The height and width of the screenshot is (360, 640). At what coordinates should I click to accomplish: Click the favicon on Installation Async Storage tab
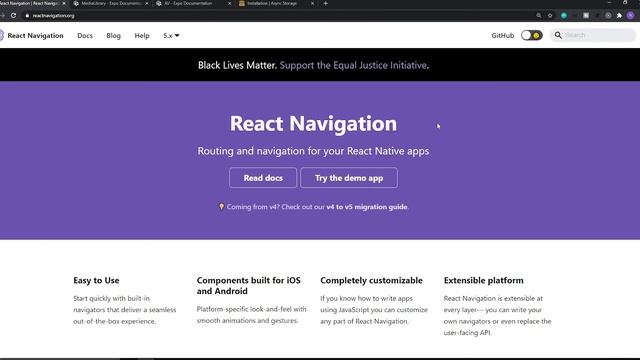(242, 3)
